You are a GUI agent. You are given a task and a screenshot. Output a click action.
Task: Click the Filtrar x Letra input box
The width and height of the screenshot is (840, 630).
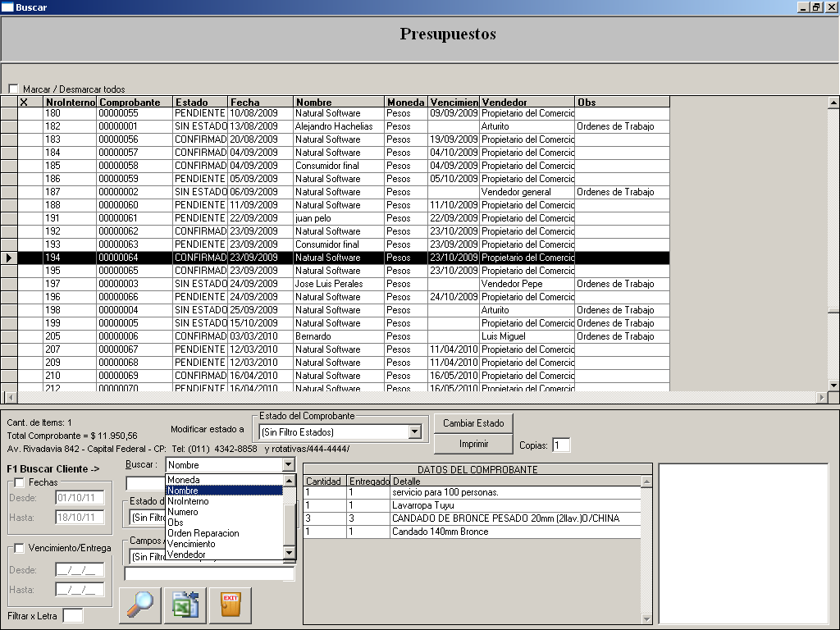73,616
